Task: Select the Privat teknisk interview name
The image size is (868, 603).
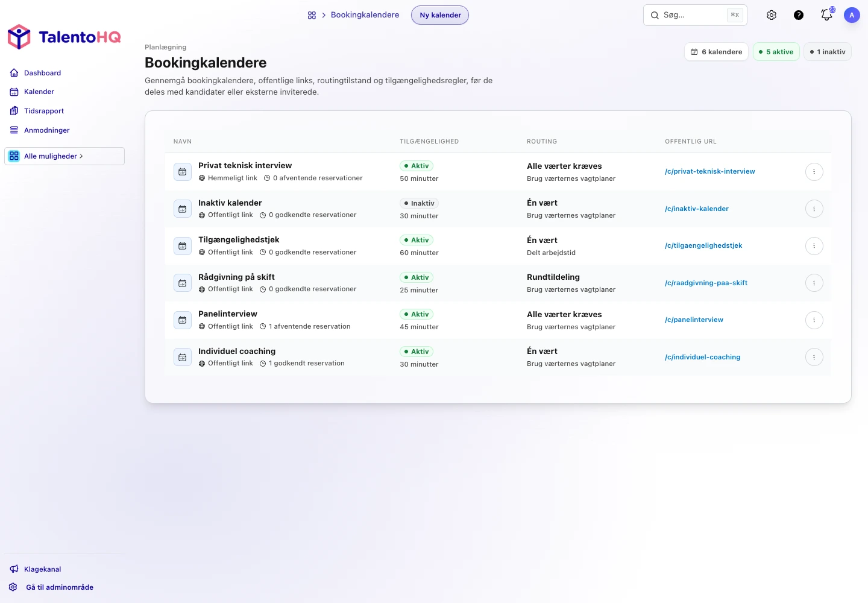Action: pyautogui.click(x=245, y=165)
